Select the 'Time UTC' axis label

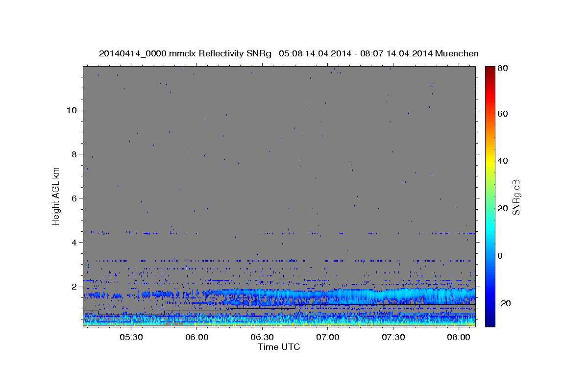click(279, 347)
